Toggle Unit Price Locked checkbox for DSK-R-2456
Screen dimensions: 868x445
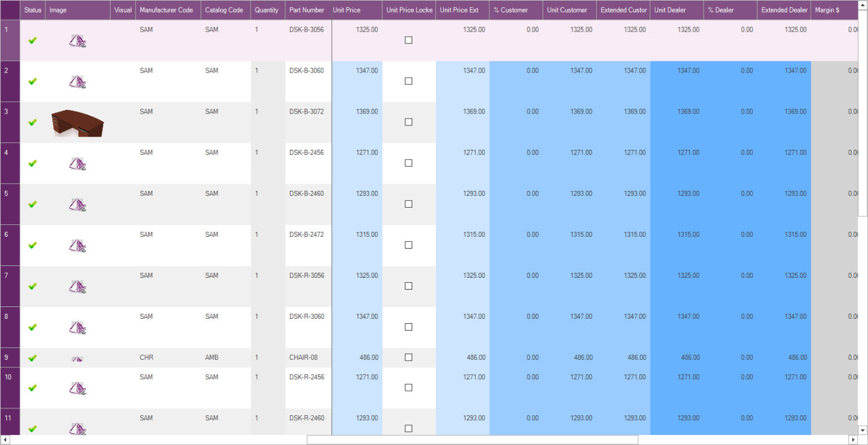click(x=409, y=388)
